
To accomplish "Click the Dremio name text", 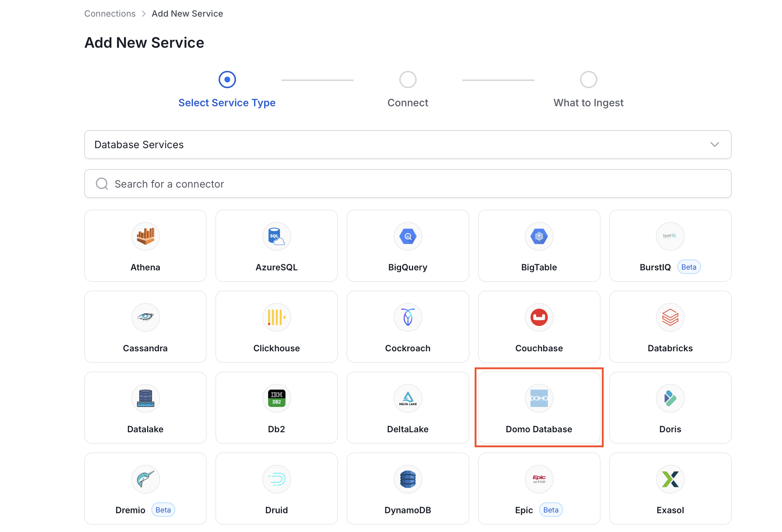I will 130,510.
